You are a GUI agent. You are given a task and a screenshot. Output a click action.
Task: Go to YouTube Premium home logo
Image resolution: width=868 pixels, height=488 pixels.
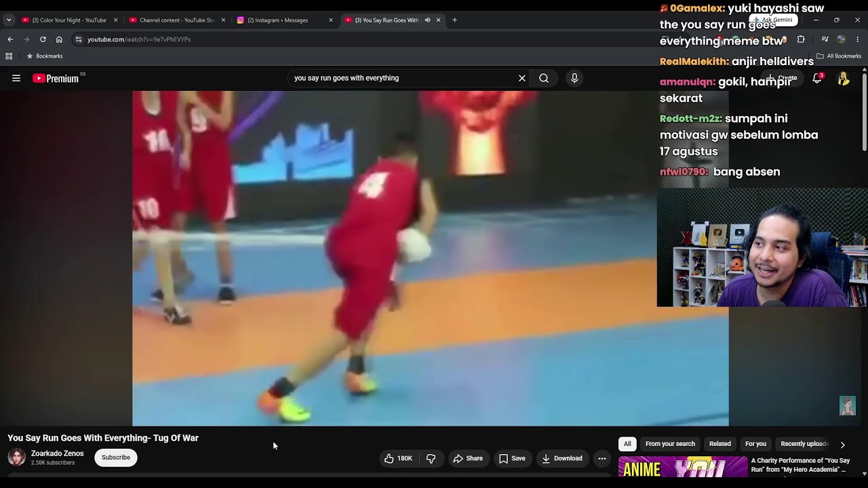coord(56,79)
